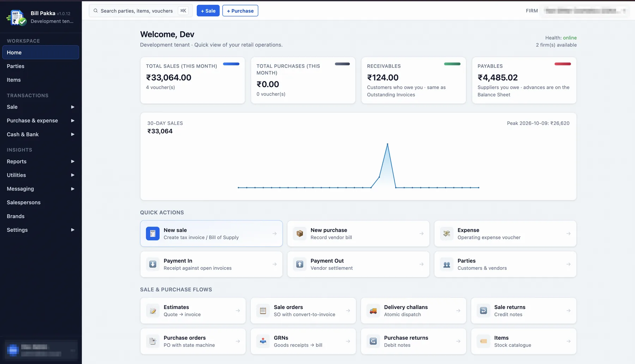
Task: Click the Estimates notepad icon
Action: pyautogui.click(x=153, y=311)
